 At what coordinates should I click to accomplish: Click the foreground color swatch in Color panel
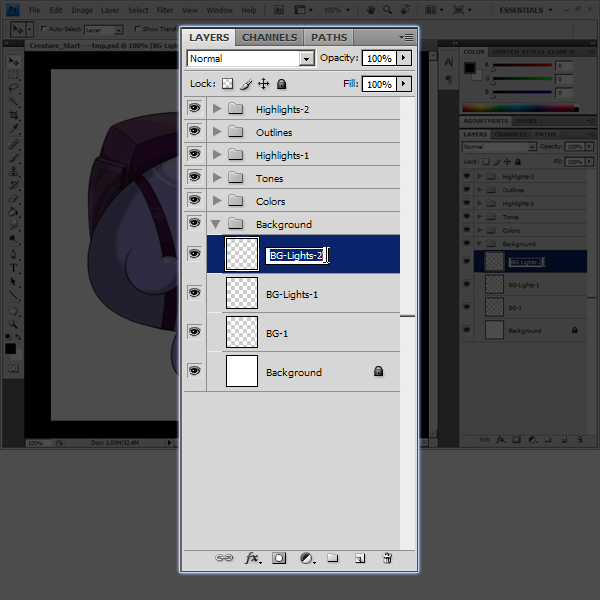point(470,68)
